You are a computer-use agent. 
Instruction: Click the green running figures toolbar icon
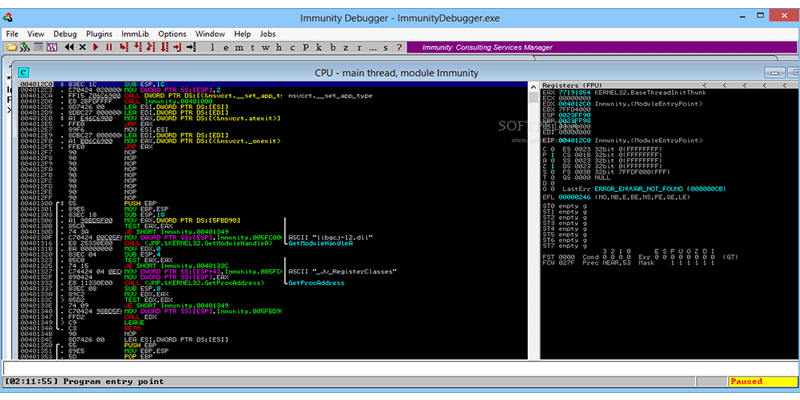[x=24, y=47]
